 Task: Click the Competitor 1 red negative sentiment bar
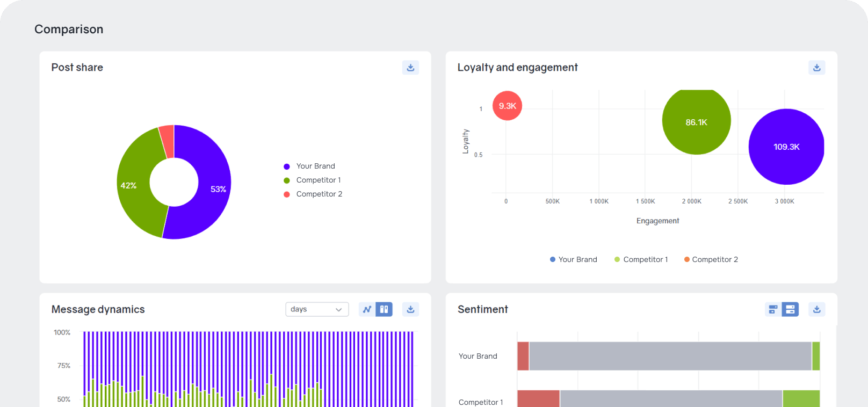tap(538, 399)
